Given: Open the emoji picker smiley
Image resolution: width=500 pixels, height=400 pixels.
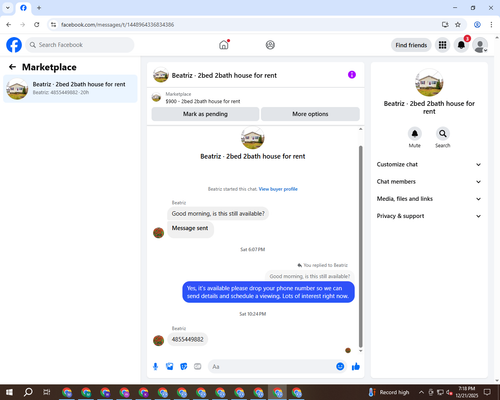Looking at the screenshot, I should pos(340,367).
